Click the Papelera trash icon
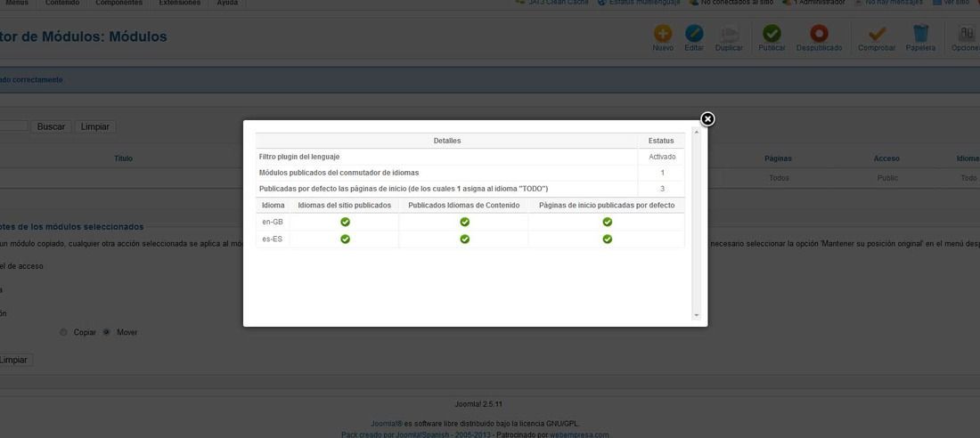980x438 pixels. 920,33
